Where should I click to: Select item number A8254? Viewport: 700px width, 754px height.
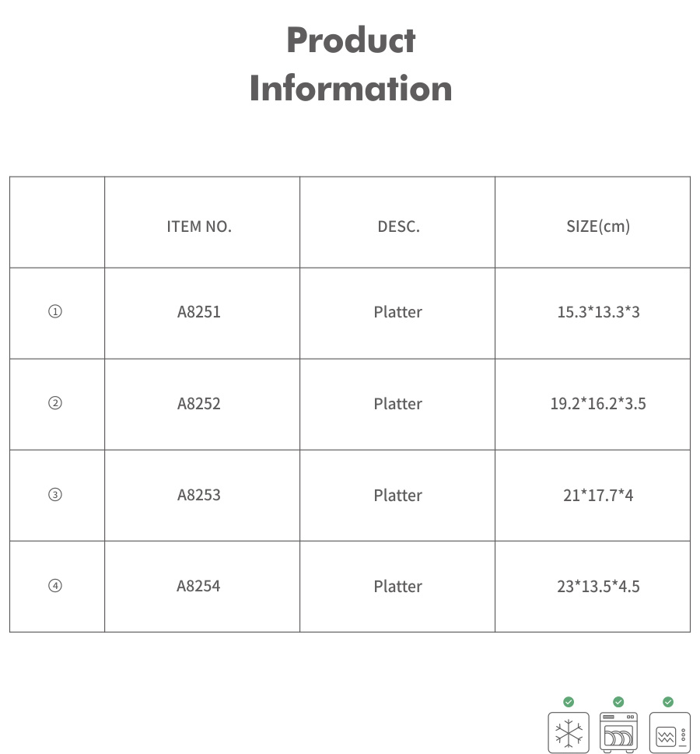click(x=199, y=586)
